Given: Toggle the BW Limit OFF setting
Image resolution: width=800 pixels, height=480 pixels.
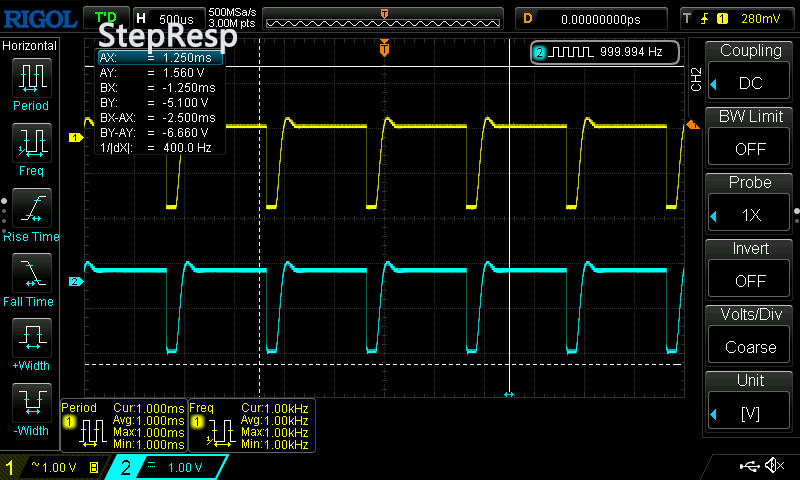Looking at the screenshot, I should (750, 136).
